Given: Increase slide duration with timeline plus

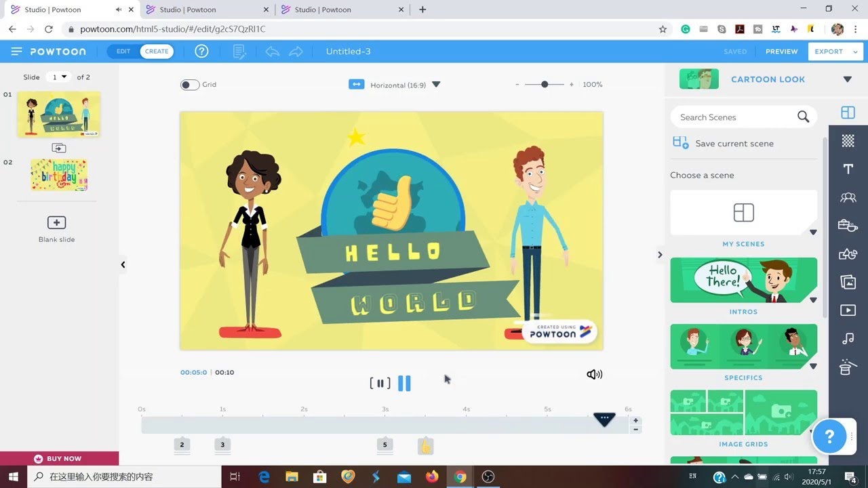Looking at the screenshot, I should coord(635,421).
